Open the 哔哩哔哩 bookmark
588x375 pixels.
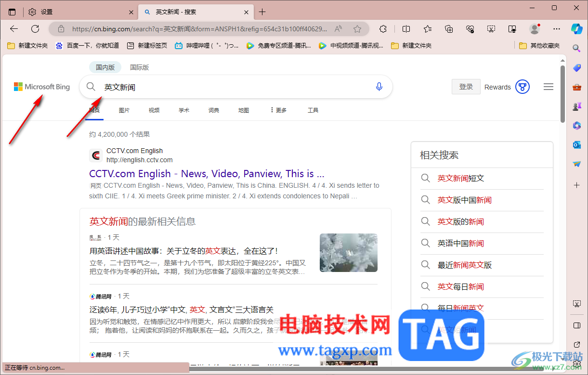[x=207, y=46]
